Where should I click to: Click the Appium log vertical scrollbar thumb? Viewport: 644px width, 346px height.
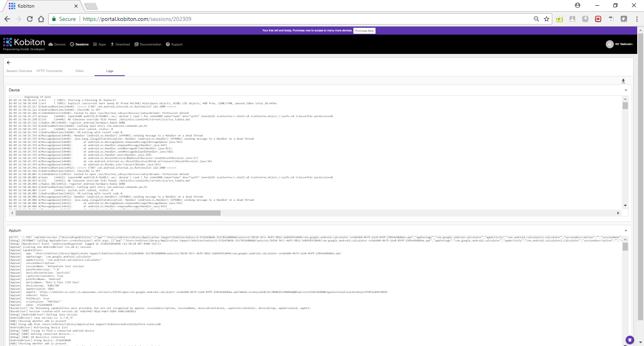[x=625, y=247]
